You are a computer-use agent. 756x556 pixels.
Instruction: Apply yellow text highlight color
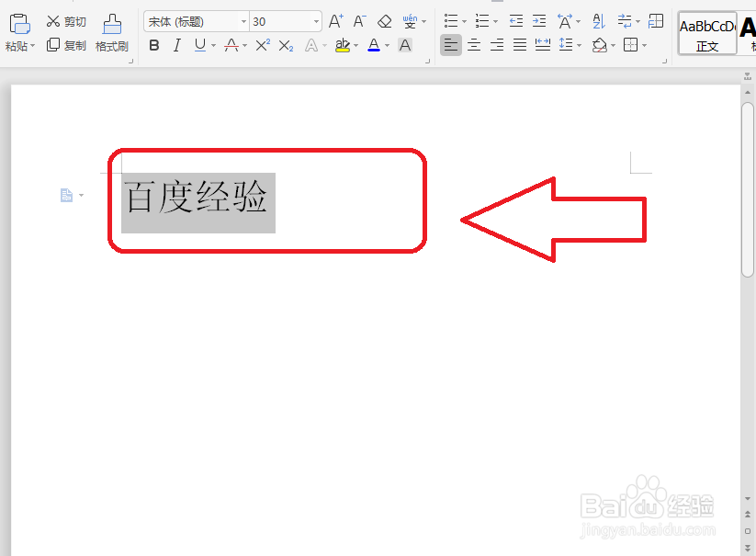(x=343, y=45)
